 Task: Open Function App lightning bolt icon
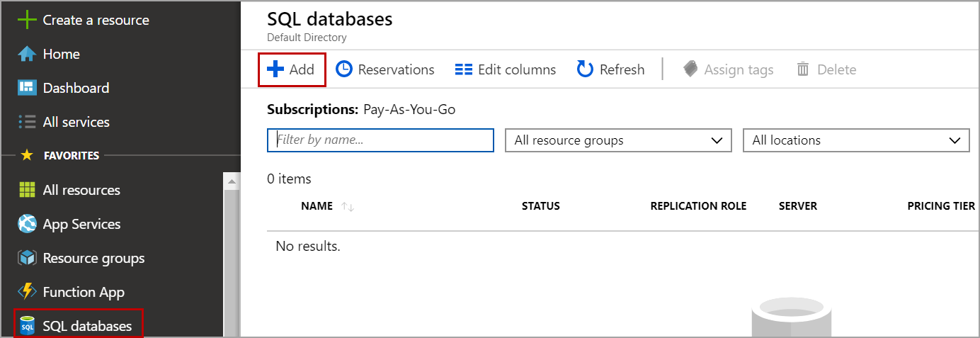(x=27, y=292)
